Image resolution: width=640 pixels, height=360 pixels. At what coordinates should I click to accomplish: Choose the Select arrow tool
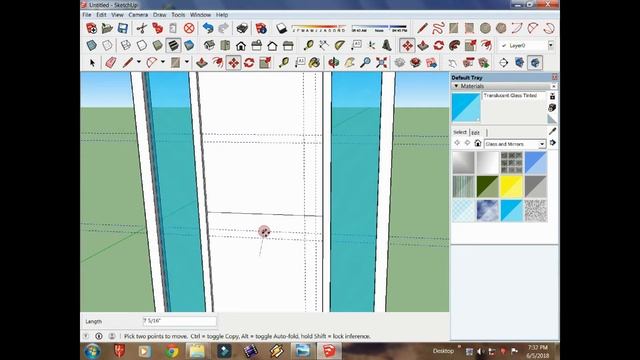click(x=92, y=63)
